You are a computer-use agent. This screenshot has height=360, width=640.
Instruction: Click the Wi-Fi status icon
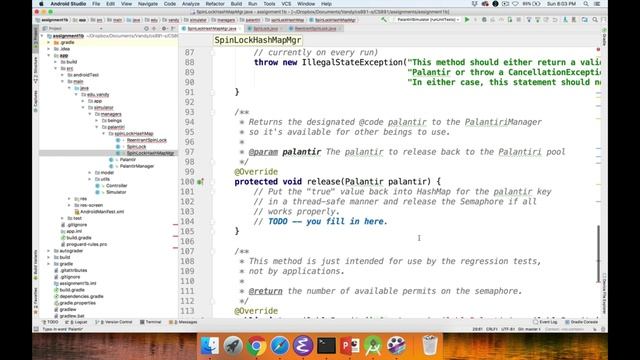point(515,4)
